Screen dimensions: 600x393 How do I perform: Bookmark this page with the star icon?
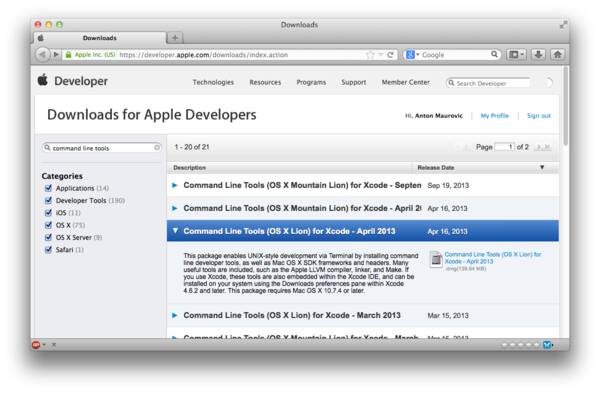point(370,55)
